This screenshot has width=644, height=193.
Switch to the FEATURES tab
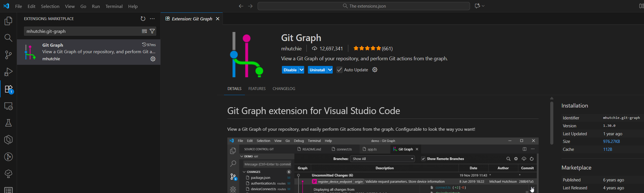[257, 89]
